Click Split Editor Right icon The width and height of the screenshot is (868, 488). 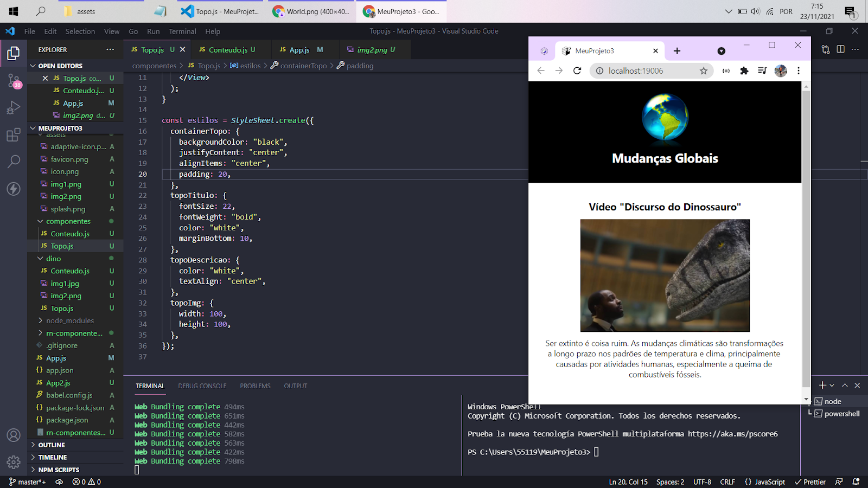840,49
